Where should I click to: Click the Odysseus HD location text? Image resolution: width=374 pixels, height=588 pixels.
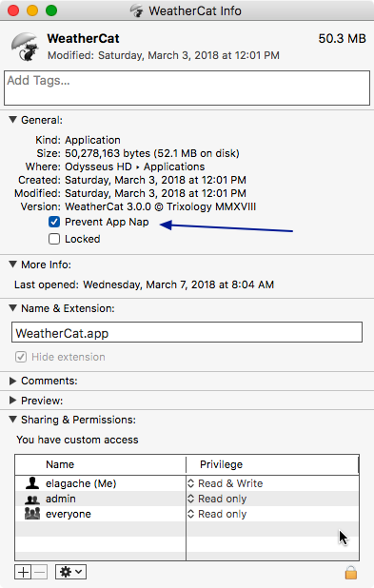(98, 167)
